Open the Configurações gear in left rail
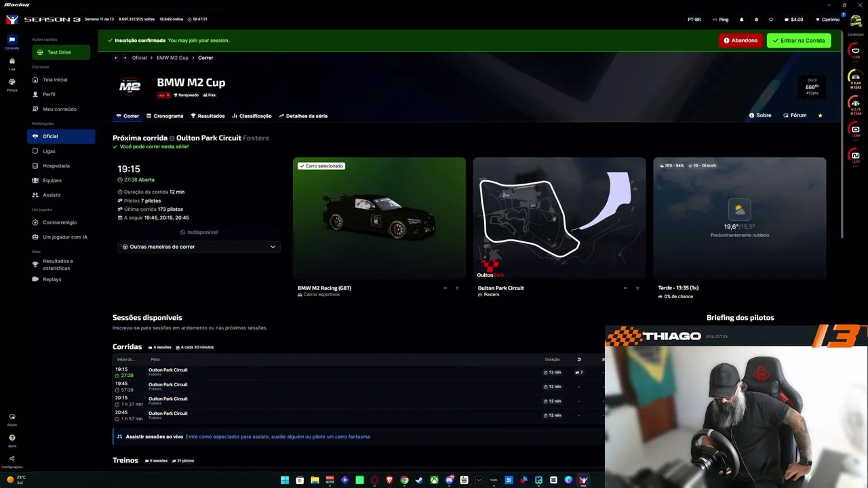The image size is (868, 488). click(x=12, y=459)
